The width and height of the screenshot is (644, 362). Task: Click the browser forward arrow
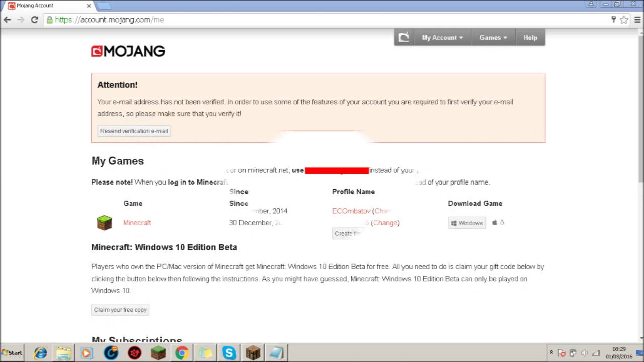pyautogui.click(x=21, y=20)
